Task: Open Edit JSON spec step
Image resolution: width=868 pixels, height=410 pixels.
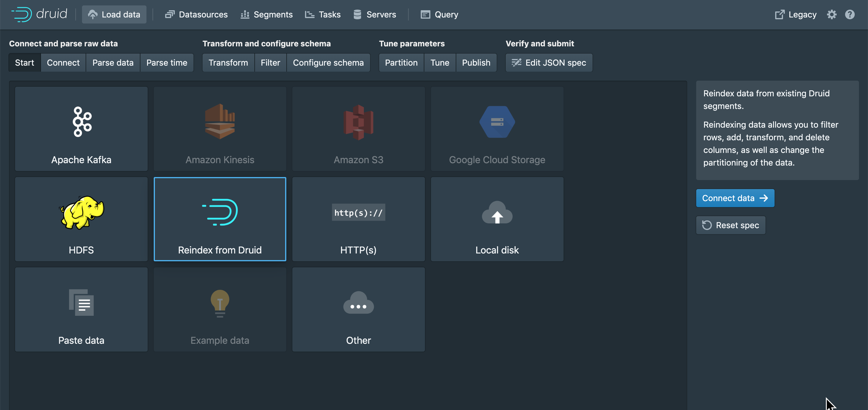Action: pyautogui.click(x=549, y=63)
